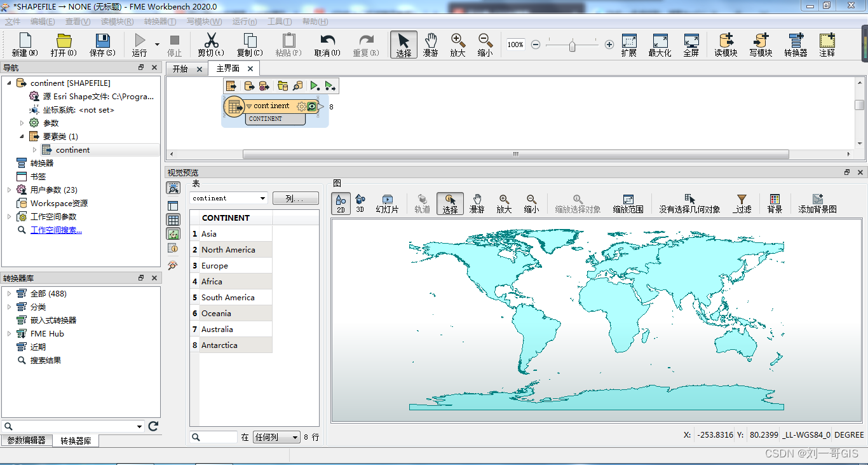Viewport: 868px width, 465px height.
Task: Select the Antarctica table row
Action: [231, 345]
